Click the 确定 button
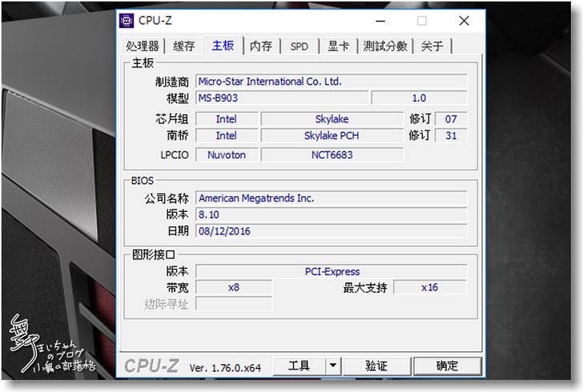 click(x=448, y=366)
